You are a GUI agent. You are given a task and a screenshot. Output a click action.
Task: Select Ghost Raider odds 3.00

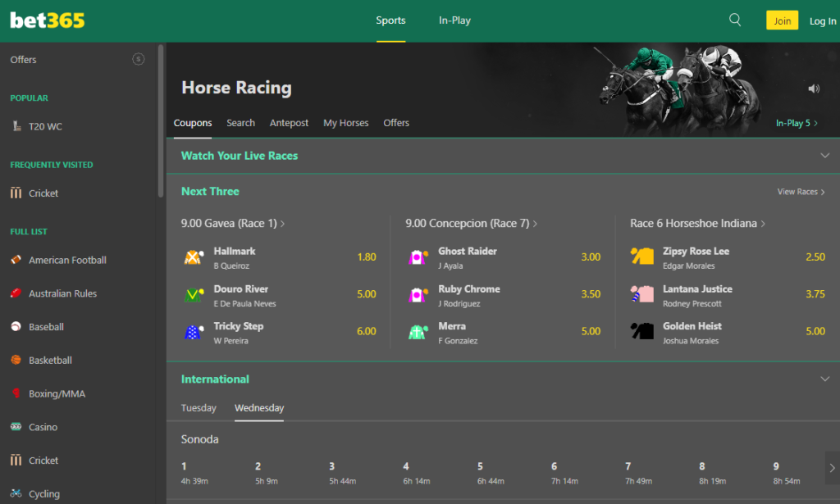[591, 257]
